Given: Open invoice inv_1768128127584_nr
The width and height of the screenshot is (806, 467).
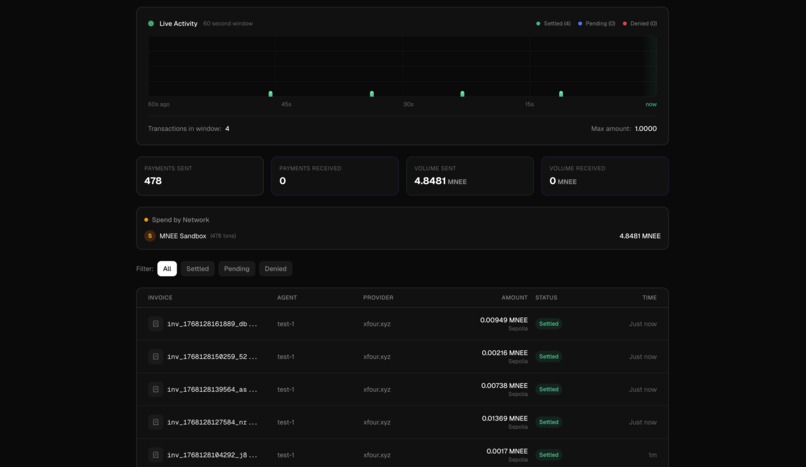Looking at the screenshot, I should 212,422.
